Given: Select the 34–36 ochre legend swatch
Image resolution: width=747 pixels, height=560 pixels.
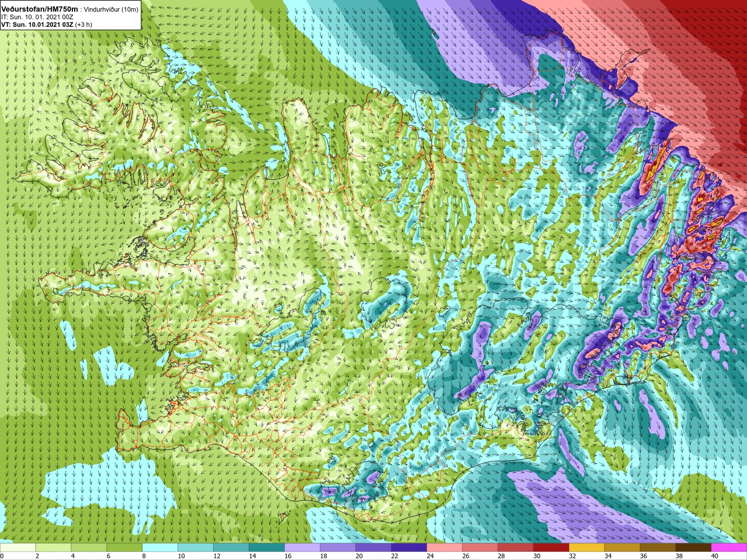Looking at the screenshot, I should [623, 548].
